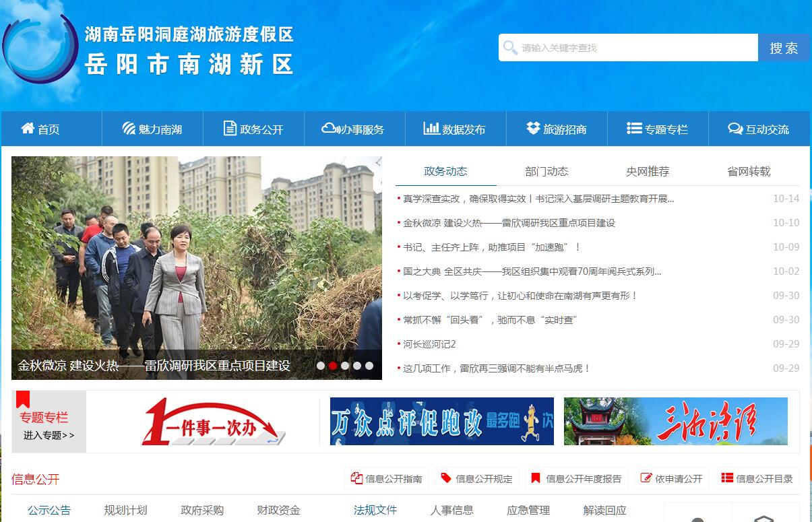This screenshot has height=522, width=812.
Task: Select the 财政资金 tab
Action: (x=278, y=510)
